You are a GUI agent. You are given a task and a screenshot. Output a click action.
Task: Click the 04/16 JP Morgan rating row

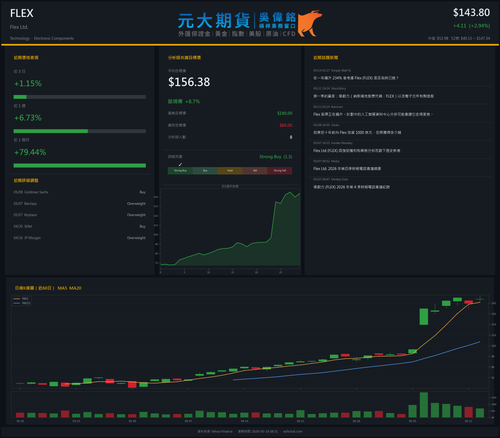tap(80, 238)
